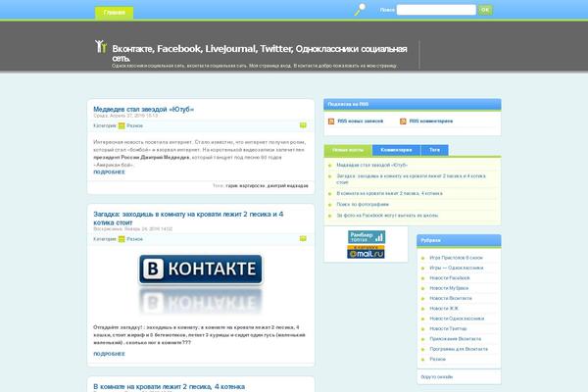This screenshot has width=588, height=392.
Task: Select the 'Новые посты' tab
Action: tap(348, 150)
